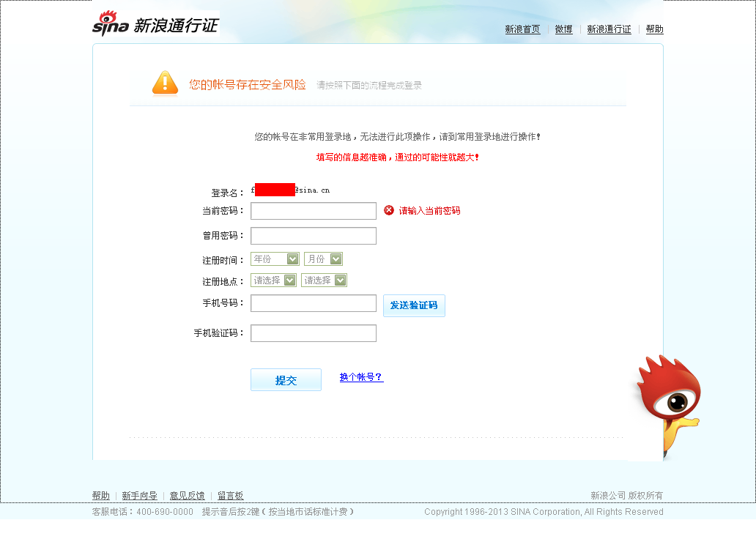
Task: Open the 新手向导 footer link
Action: pyautogui.click(x=139, y=496)
